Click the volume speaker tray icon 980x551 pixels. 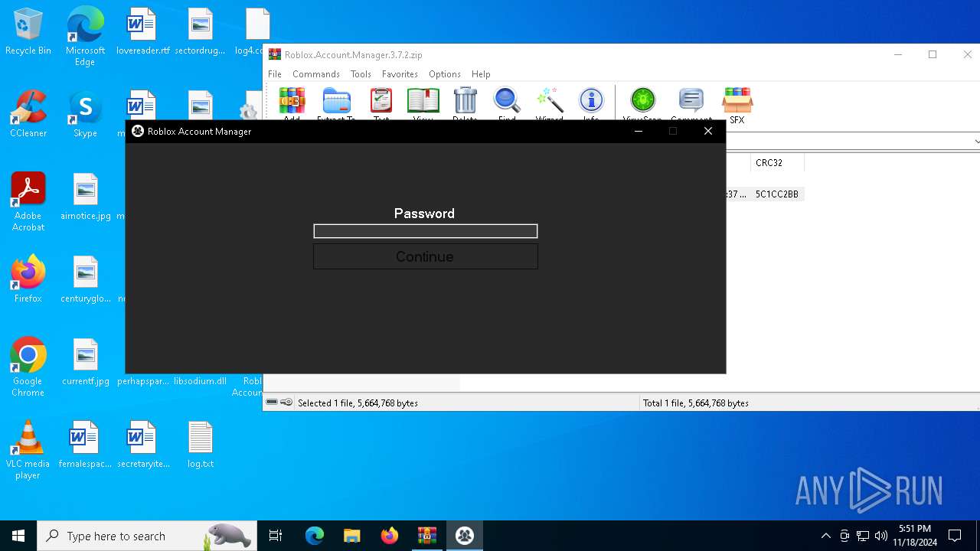[x=881, y=536]
